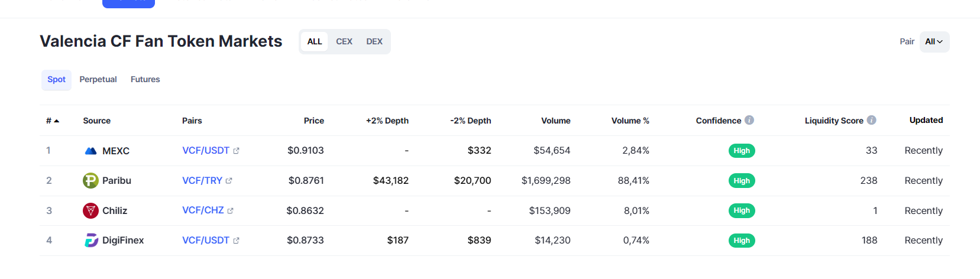Sort table by Volume % header

[630, 121]
